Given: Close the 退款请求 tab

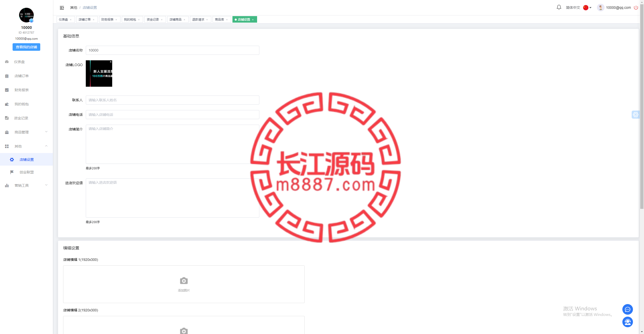Looking at the screenshot, I should click(207, 20).
